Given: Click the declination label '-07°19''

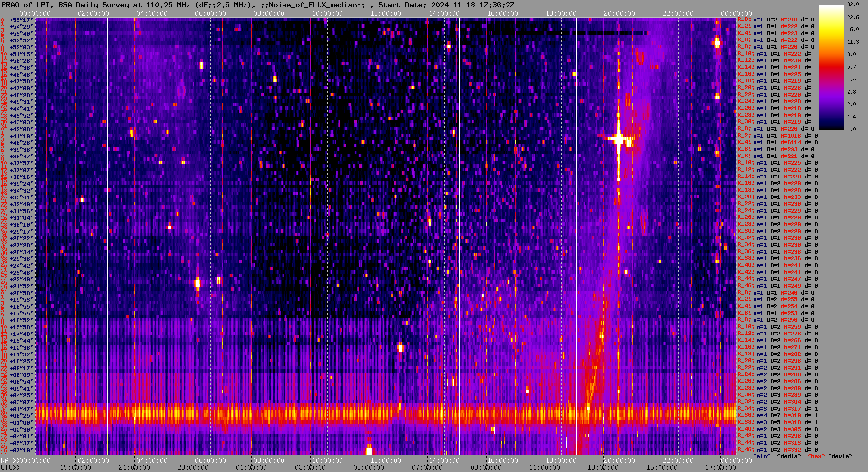Looking at the screenshot, I should click(21, 450).
